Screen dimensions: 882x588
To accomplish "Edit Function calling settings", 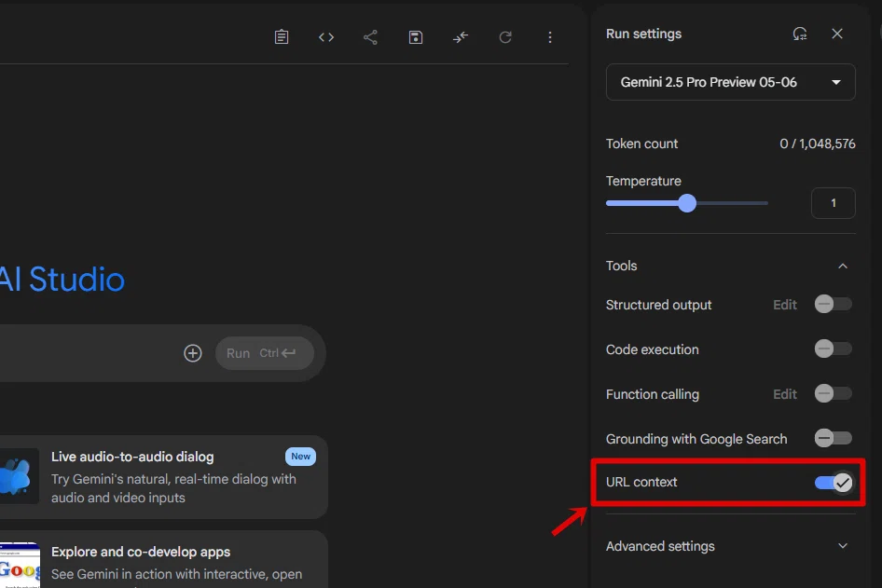I will coord(785,394).
